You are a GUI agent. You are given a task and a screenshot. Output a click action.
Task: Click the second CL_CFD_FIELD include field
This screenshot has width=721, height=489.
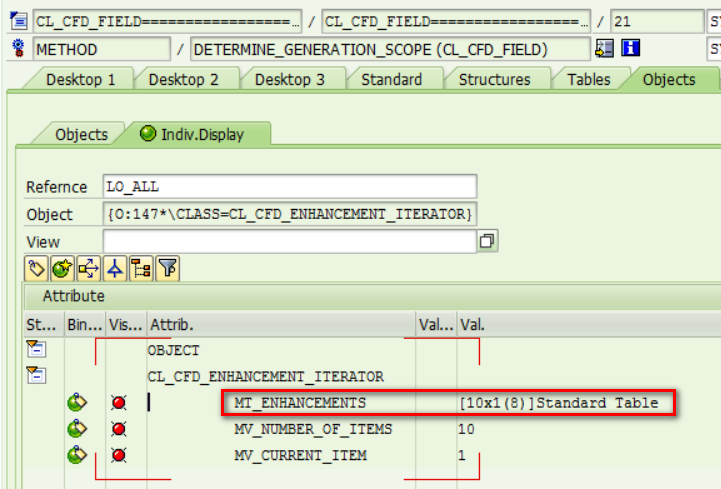[456, 21]
